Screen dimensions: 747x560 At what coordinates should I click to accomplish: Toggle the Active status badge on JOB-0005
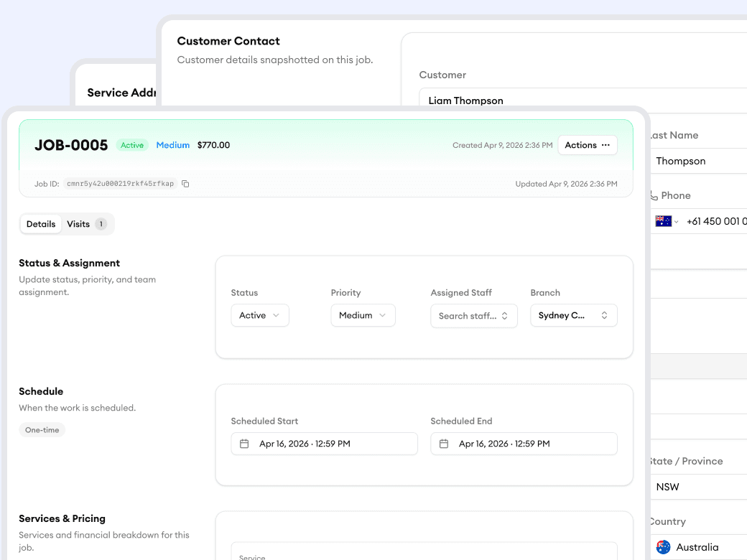[132, 145]
